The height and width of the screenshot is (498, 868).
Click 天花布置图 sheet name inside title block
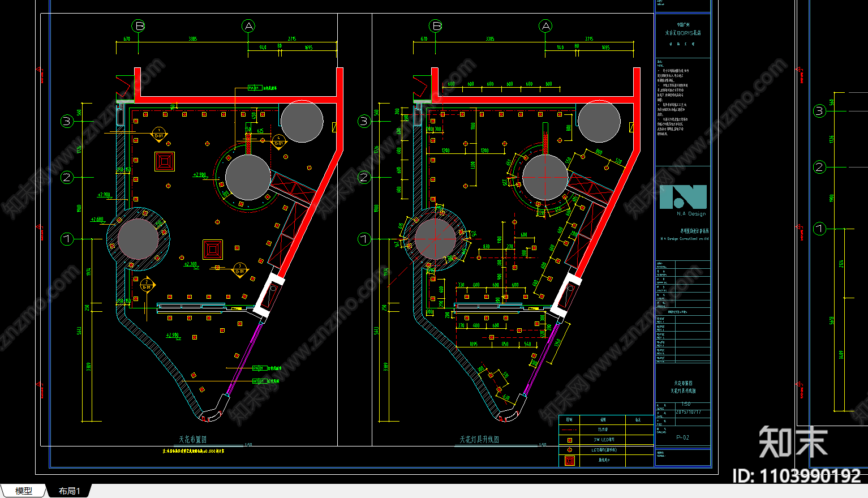(683, 383)
